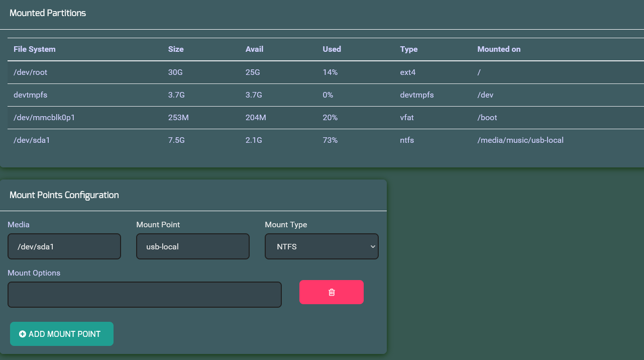The height and width of the screenshot is (360, 644).
Task: Focus the Media input containing /dev/sda1
Action: tap(64, 246)
